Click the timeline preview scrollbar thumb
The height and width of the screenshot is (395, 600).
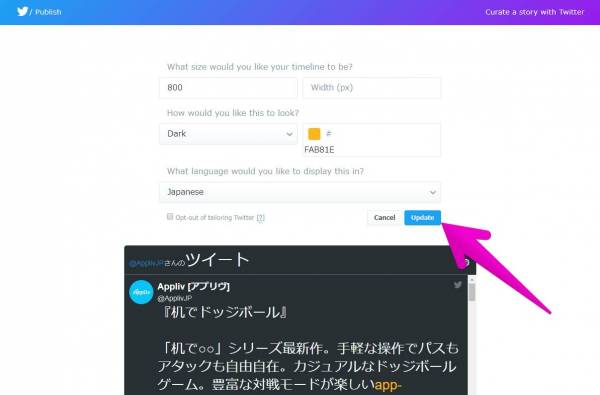472,292
